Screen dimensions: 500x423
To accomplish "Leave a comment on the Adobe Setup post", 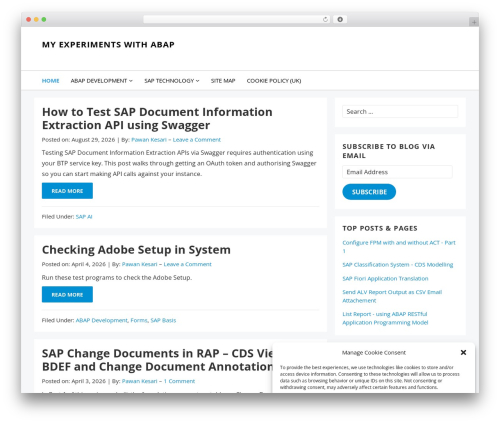I will coord(187,264).
